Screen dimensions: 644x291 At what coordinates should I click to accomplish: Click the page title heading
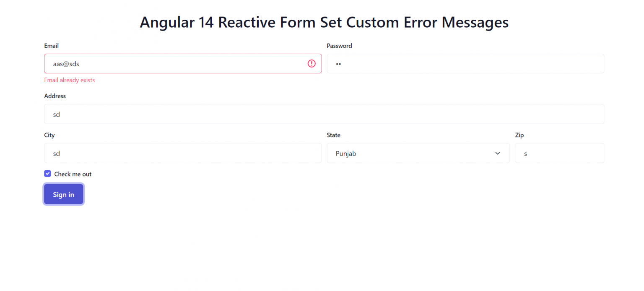324,22
